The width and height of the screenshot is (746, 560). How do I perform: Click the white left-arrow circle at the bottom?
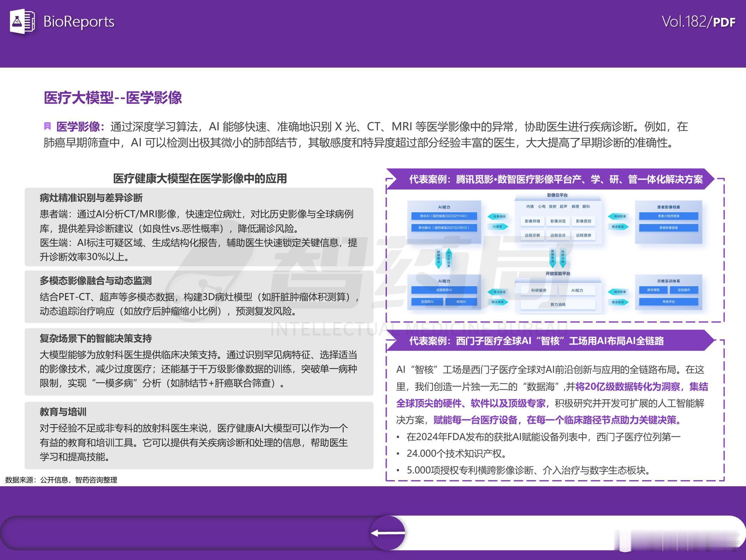click(388, 533)
